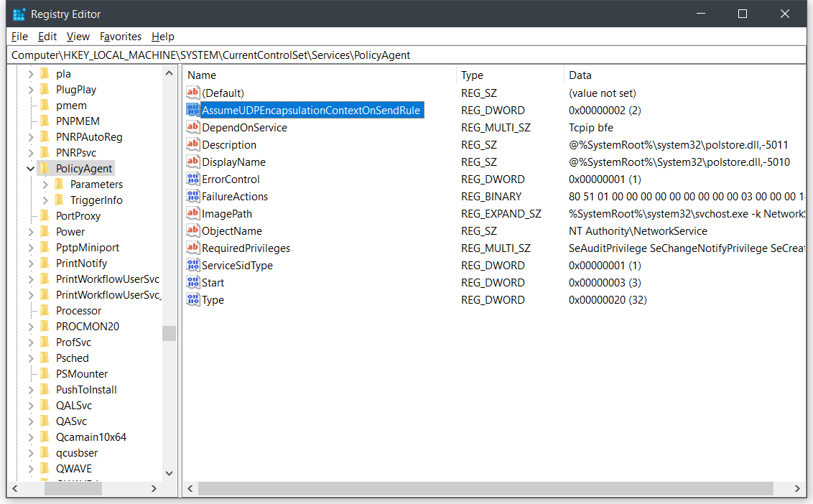Expand the ProfSvc key node
The height and width of the screenshot is (504, 813).
coord(31,342)
